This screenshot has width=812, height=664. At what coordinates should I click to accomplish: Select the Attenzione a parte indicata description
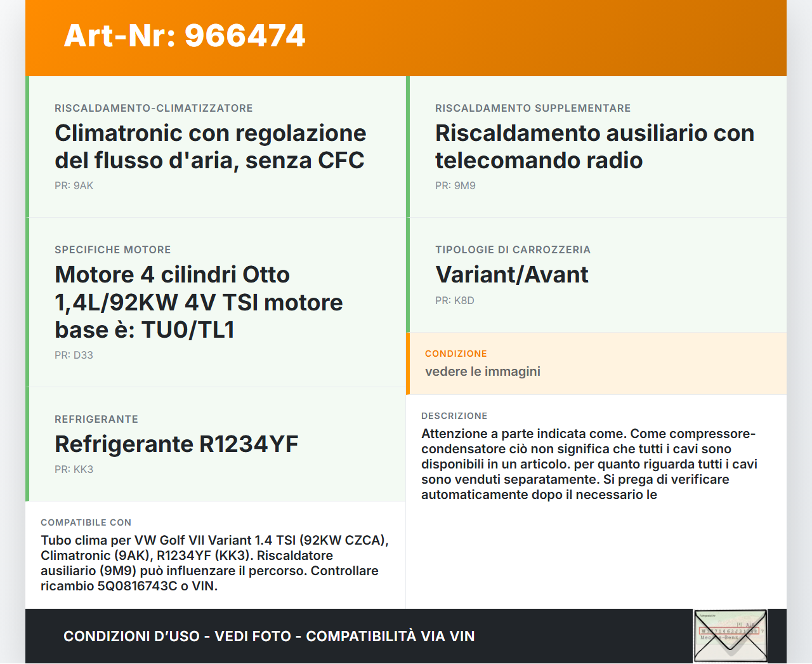coord(589,464)
